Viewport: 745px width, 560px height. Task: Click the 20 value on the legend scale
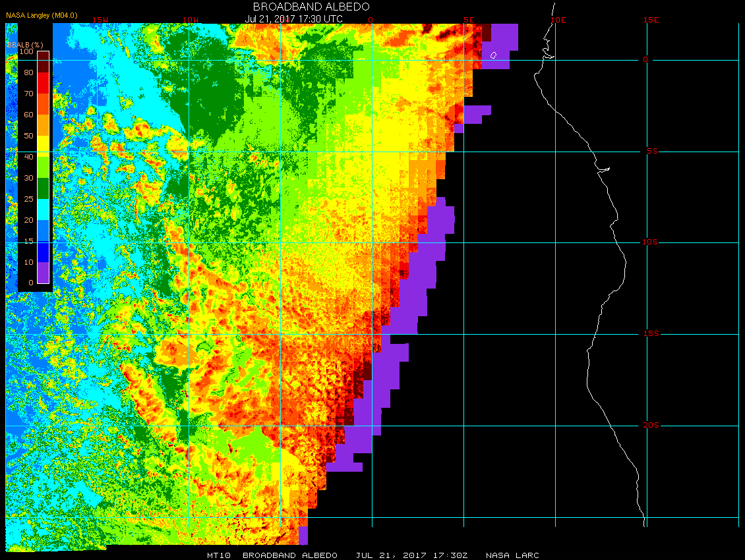[28, 220]
